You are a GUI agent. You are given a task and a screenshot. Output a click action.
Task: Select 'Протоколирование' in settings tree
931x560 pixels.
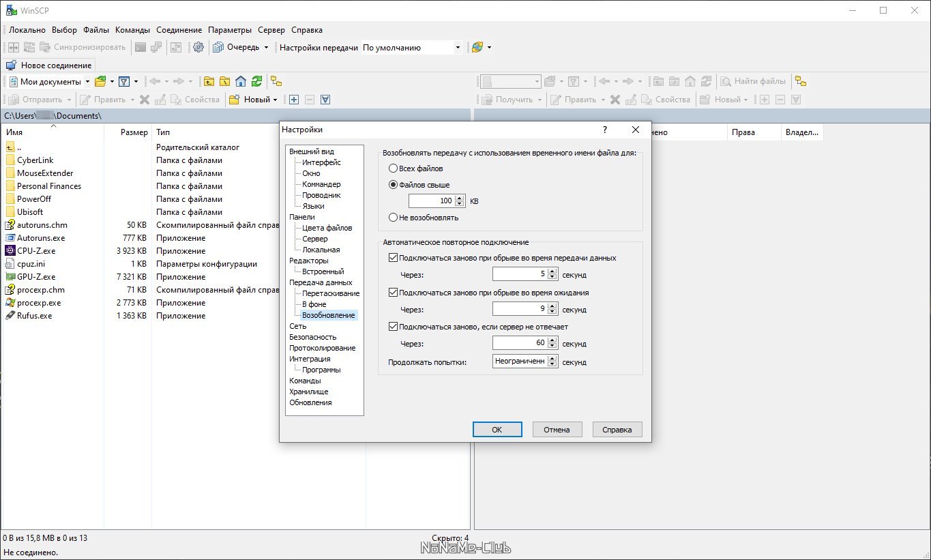tap(322, 348)
